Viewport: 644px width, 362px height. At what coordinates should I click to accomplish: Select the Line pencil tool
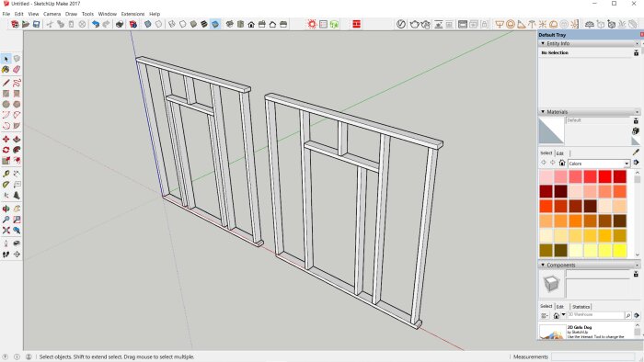click(x=6, y=84)
